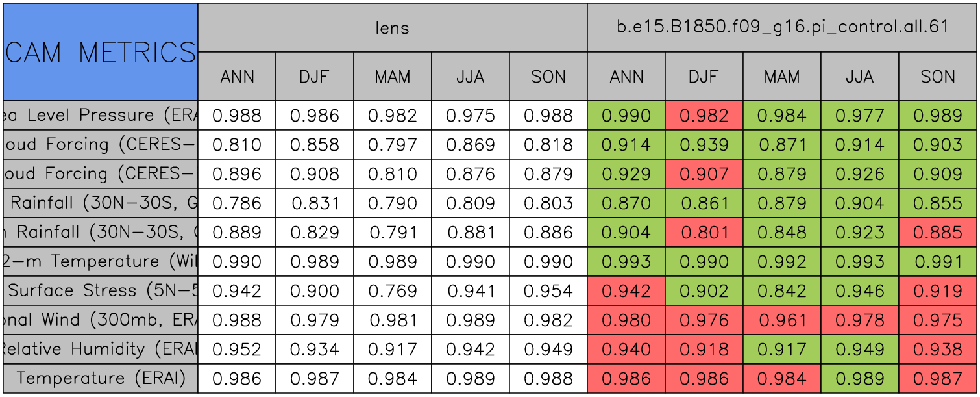
Task: Select the "lens" column group header
Action: (392, 28)
